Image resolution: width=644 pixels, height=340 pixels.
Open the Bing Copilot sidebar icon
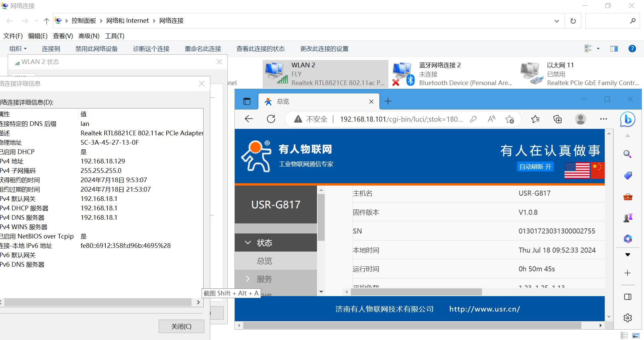point(627,119)
